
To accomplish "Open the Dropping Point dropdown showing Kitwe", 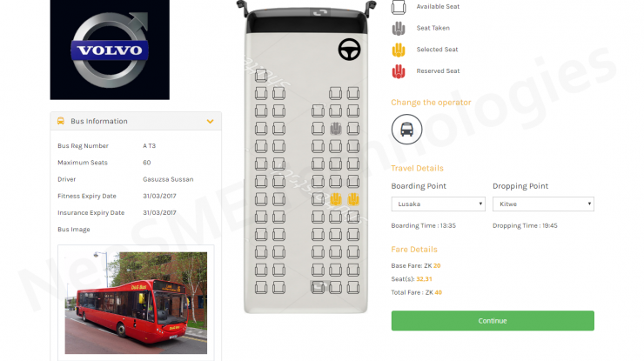I will pyautogui.click(x=543, y=204).
